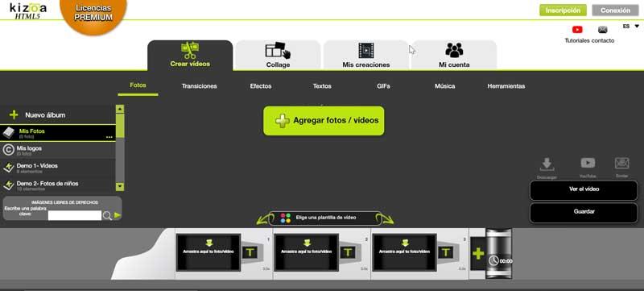Select the Música tab
The image size is (644, 291).
(x=445, y=86)
